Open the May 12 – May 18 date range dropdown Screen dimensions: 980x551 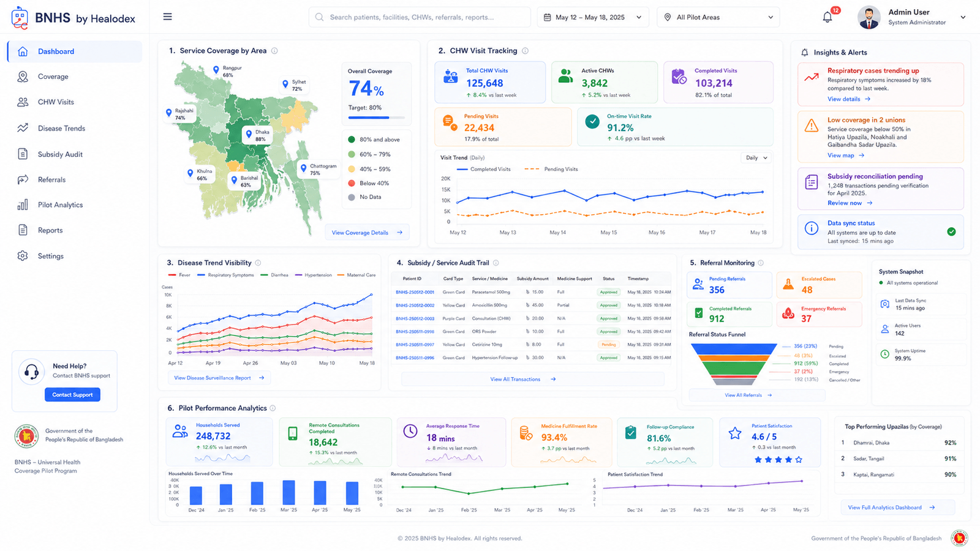click(x=593, y=17)
